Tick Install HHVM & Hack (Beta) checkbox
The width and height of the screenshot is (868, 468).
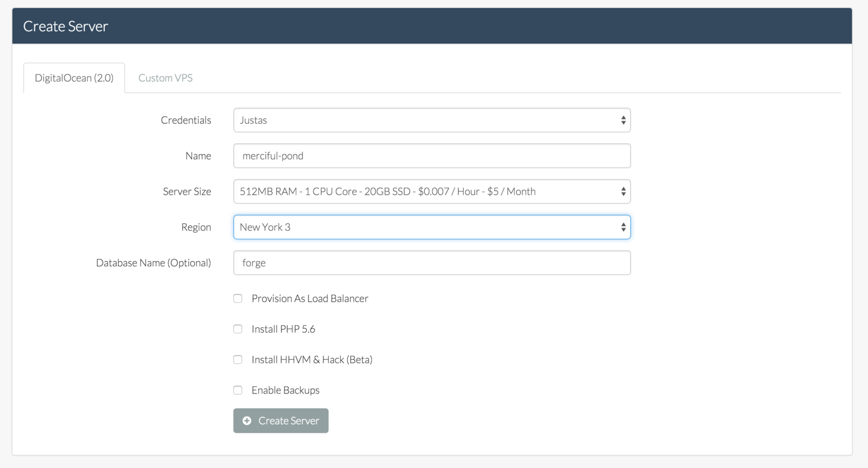tap(238, 359)
